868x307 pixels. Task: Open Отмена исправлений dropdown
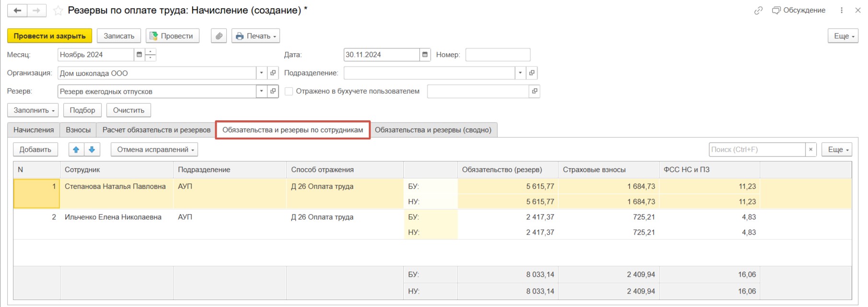click(x=154, y=149)
